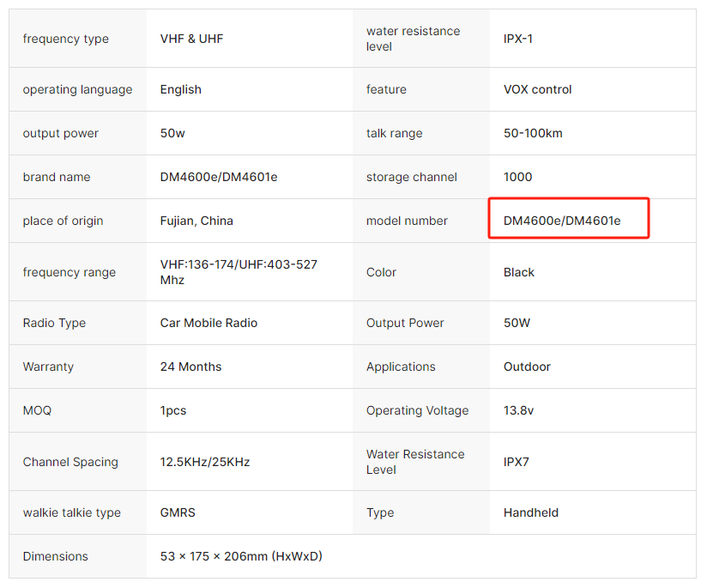Click the walkie talkie type value GMRS

click(178, 512)
